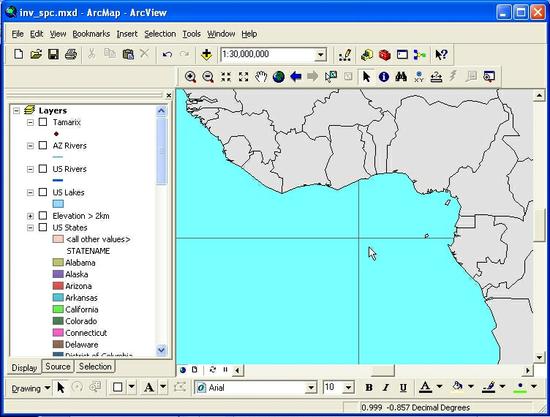
Task: Enable the Tamarix layer checkbox
Action: point(43,122)
